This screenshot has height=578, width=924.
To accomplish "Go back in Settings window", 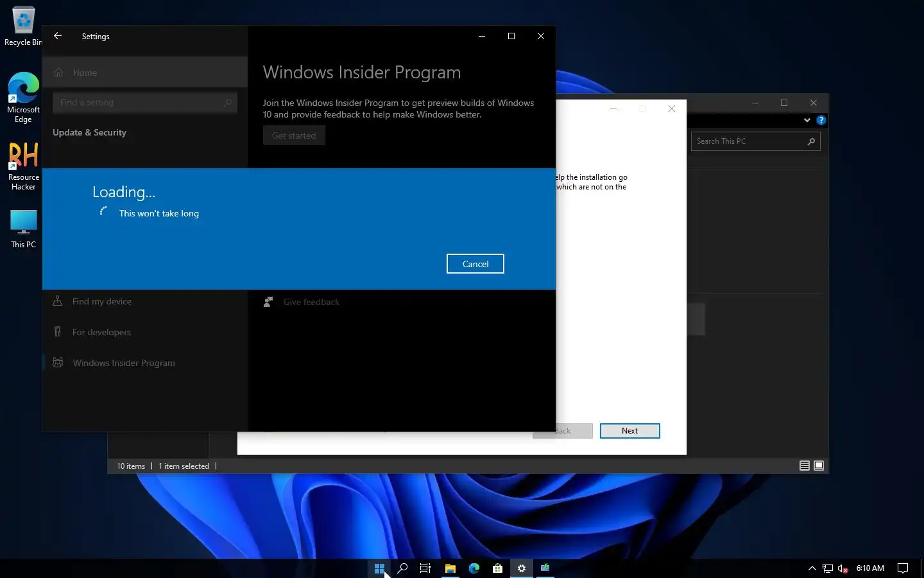I will pyautogui.click(x=58, y=36).
